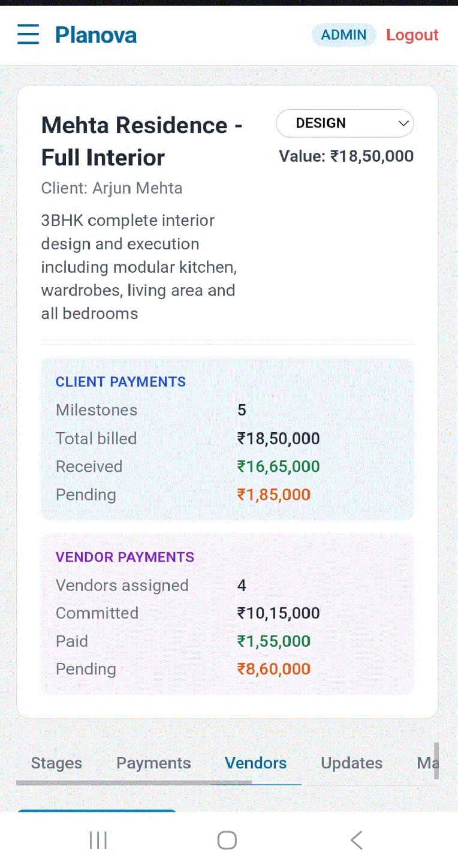Click the Mehta Residence project title
The width and height of the screenshot is (458, 868).
(x=142, y=141)
